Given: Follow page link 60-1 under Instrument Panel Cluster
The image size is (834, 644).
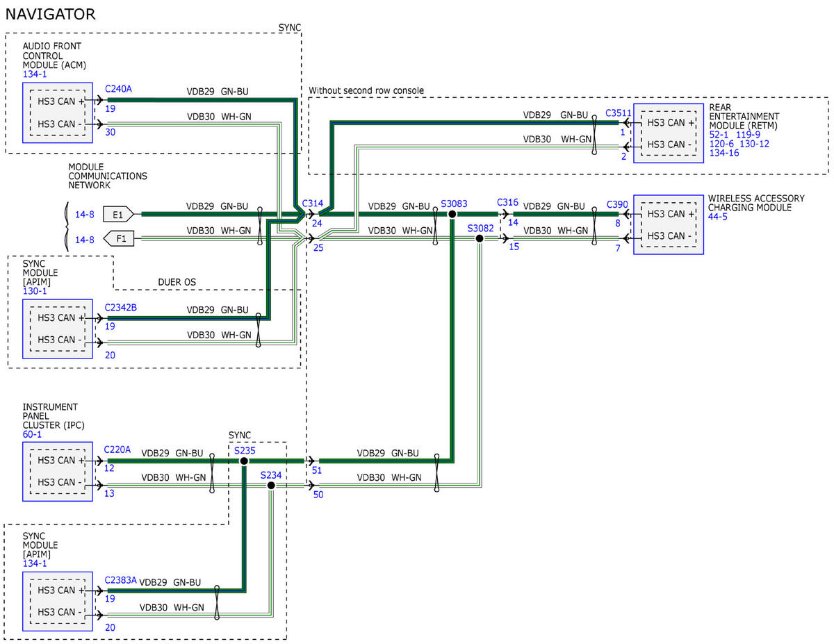Looking at the screenshot, I should [33, 434].
